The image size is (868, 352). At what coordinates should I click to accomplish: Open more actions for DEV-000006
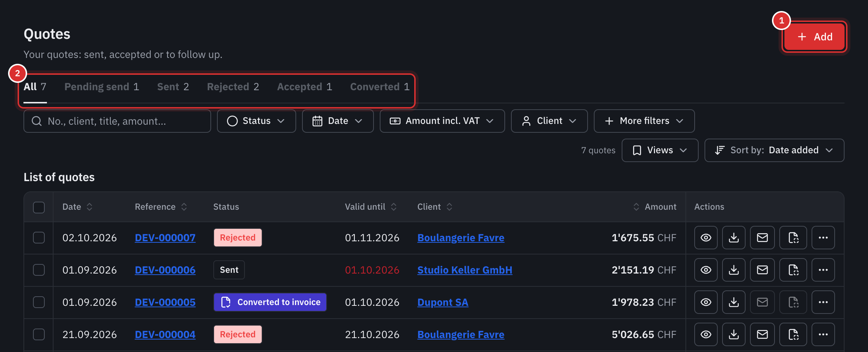823,270
